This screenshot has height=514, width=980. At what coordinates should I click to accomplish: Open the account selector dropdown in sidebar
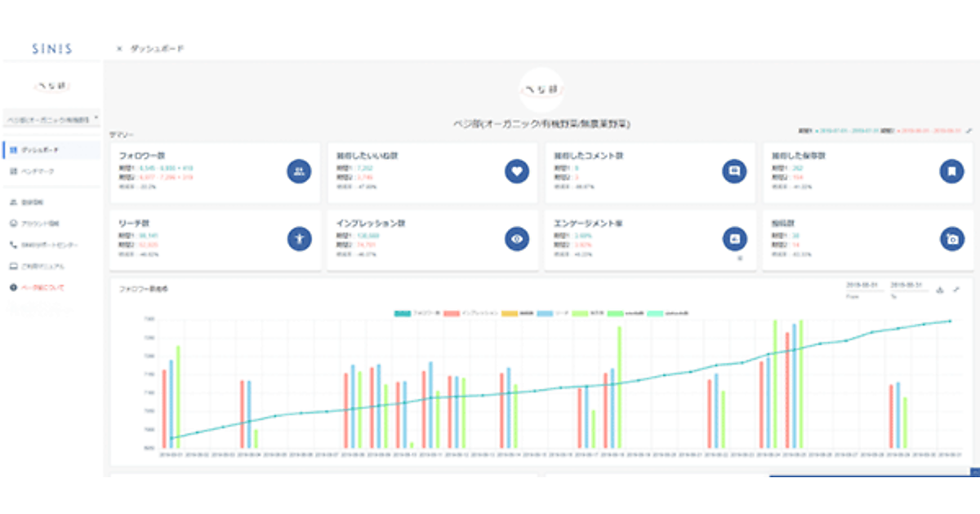51,119
